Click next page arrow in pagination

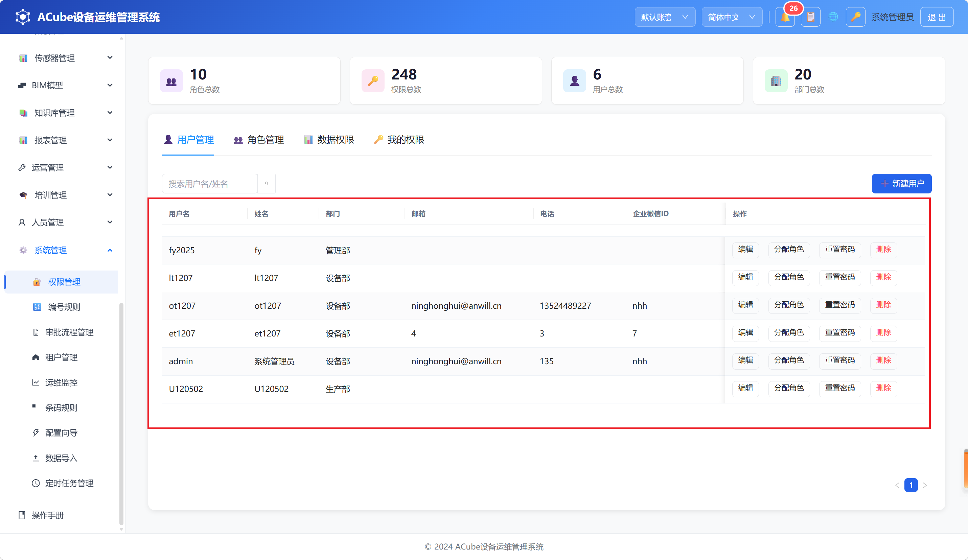(925, 485)
